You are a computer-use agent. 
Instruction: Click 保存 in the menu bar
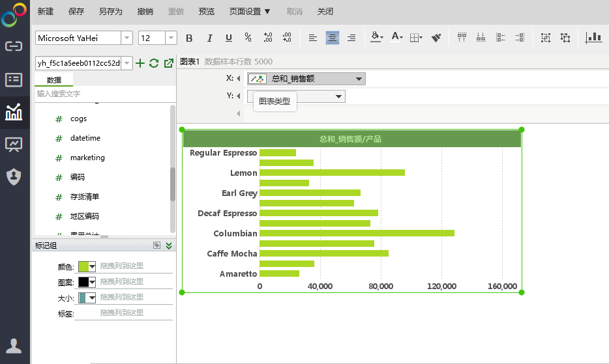(76, 12)
